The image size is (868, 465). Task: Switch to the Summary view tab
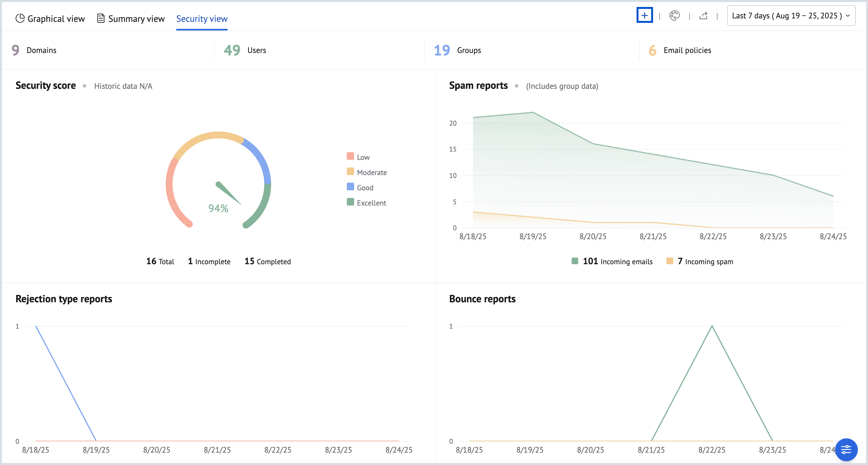136,18
